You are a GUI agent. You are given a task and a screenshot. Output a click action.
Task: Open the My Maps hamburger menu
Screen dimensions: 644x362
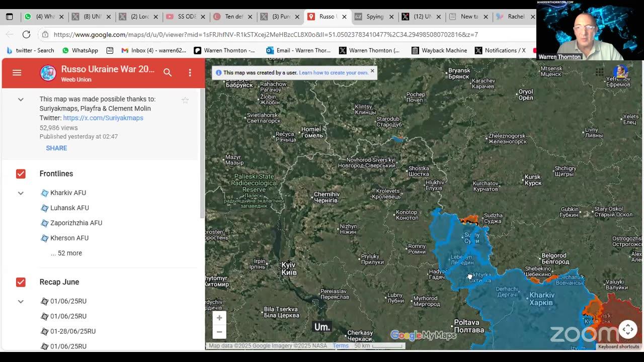(17, 73)
